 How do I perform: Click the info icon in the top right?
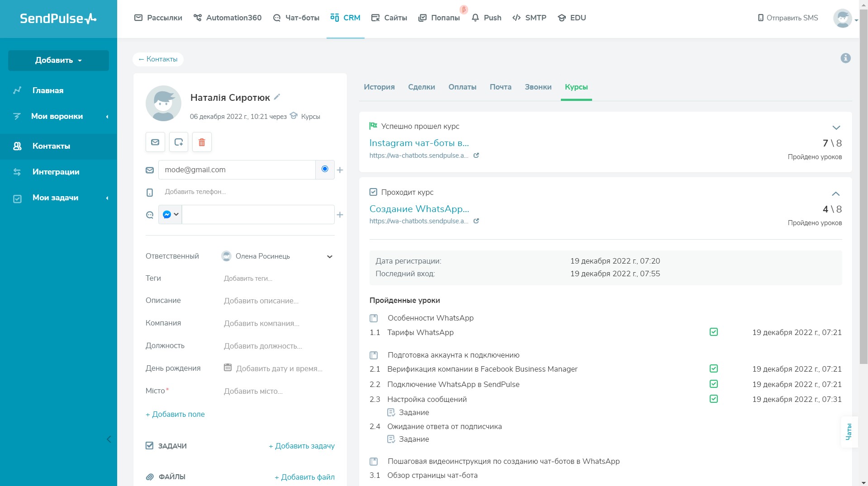(845, 58)
